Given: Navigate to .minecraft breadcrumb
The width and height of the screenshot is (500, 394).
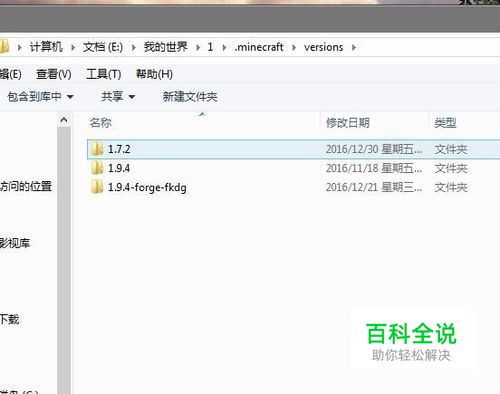Looking at the screenshot, I should point(259,47).
